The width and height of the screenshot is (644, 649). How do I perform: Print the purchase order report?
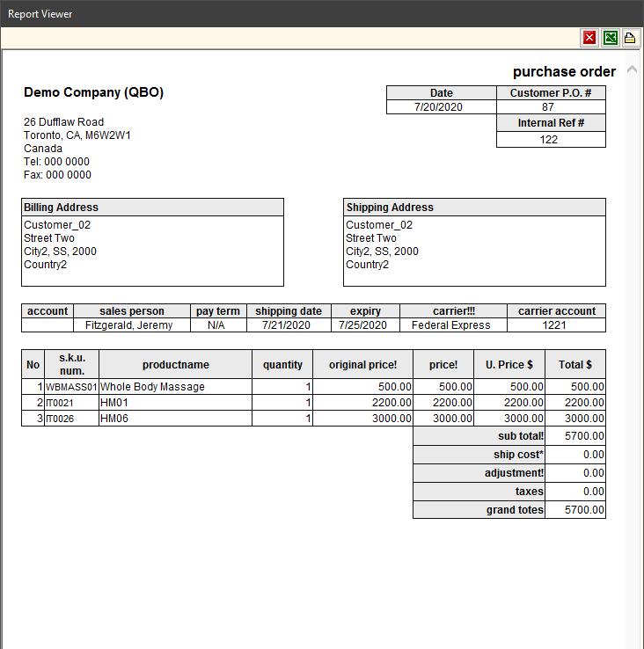point(630,38)
